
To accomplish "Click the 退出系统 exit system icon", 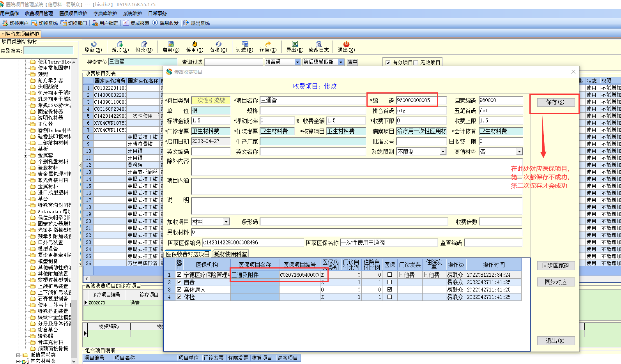I will click(x=186, y=23).
